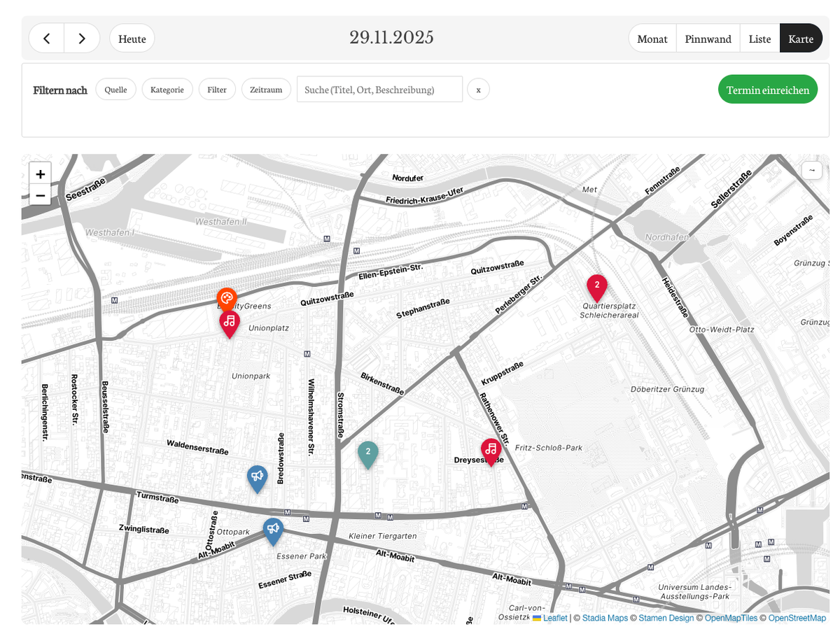
Task: Open the teal cluster marker labeled 2
Action: tap(367, 452)
